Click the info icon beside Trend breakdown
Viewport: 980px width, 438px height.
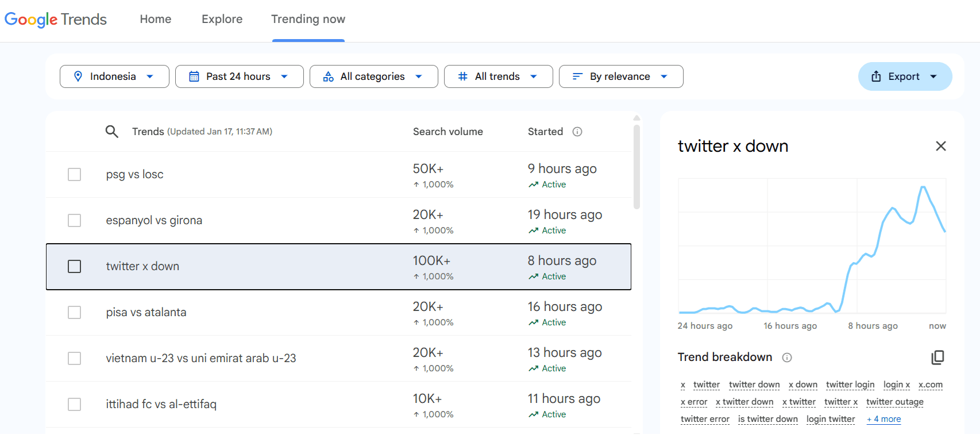787,358
